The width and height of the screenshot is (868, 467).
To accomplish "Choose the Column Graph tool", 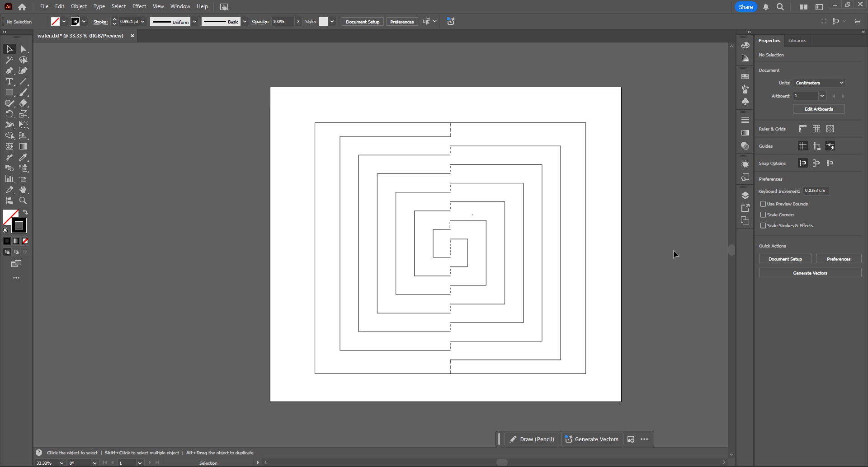I will point(9,179).
